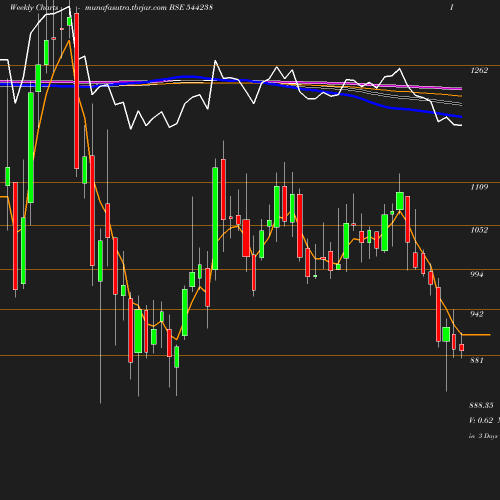500x500 pixels.
Task: Click the 1262 price level label
Action: pos(479,70)
